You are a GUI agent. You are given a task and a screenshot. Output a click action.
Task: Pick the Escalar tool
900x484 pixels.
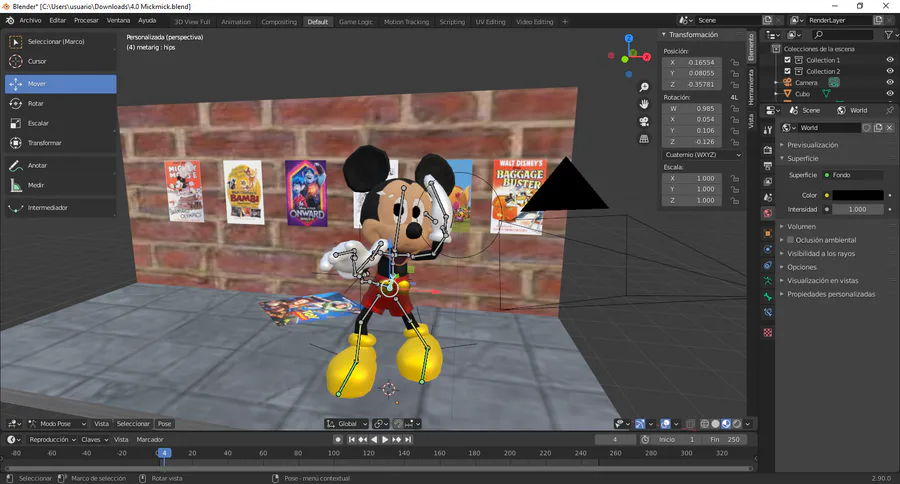(x=60, y=123)
